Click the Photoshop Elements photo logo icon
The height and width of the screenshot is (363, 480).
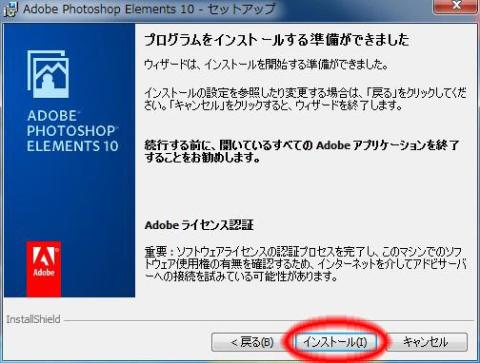pos(48,74)
